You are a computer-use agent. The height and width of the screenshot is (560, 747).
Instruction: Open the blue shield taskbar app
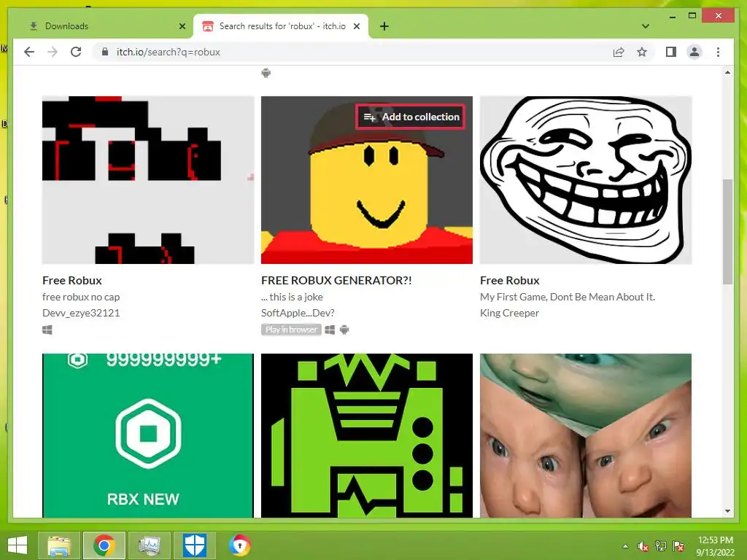tap(194, 545)
